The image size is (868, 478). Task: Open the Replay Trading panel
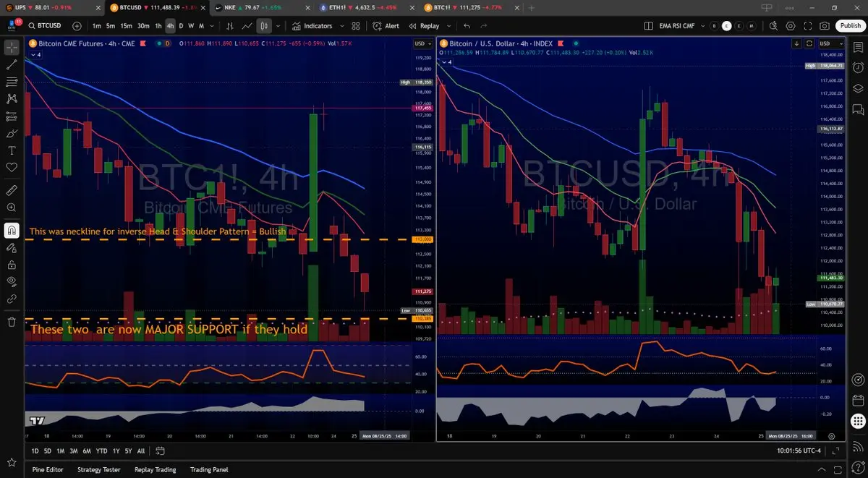(x=156, y=469)
